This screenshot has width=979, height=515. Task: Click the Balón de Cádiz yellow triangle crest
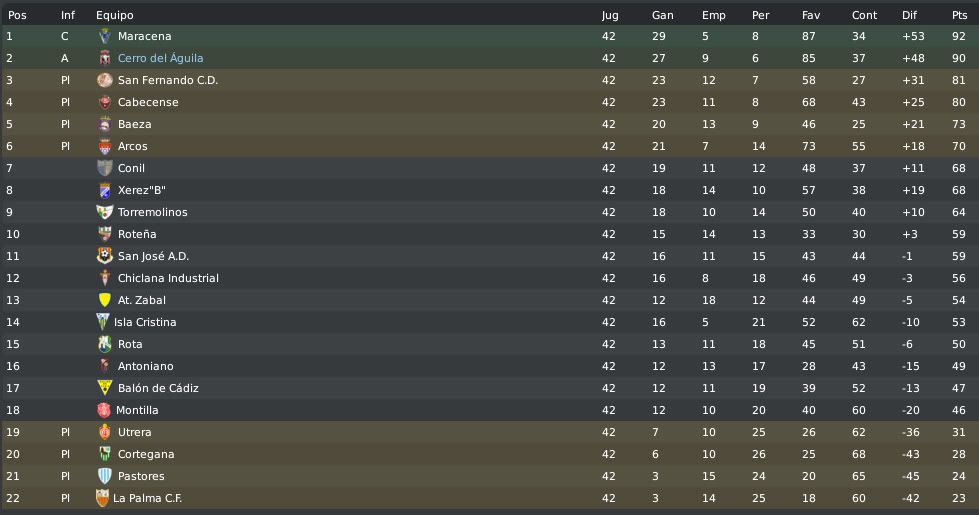105,388
